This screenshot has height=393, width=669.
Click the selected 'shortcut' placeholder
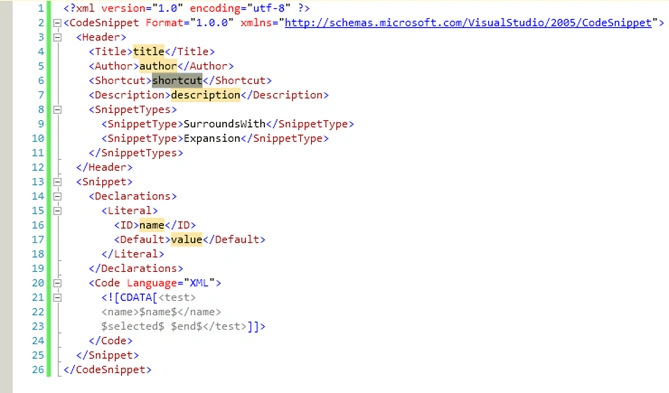[177, 81]
